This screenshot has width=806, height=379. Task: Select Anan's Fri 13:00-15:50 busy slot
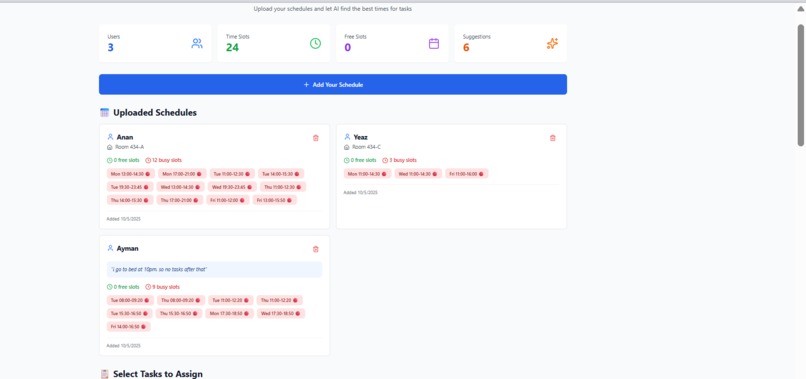coord(274,200)
